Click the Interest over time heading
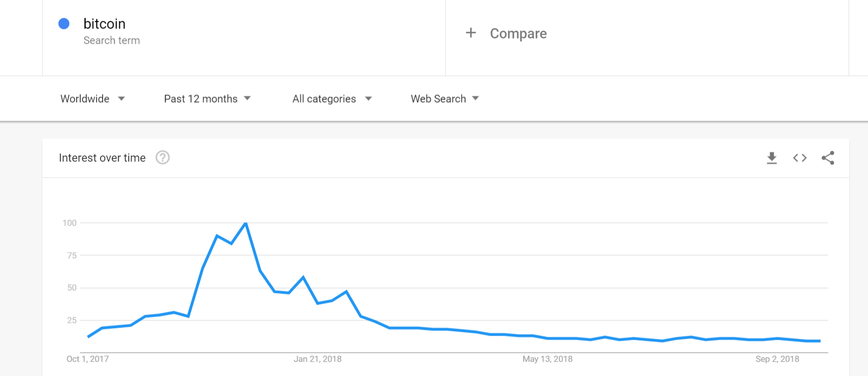 click(x=102, y=158)
